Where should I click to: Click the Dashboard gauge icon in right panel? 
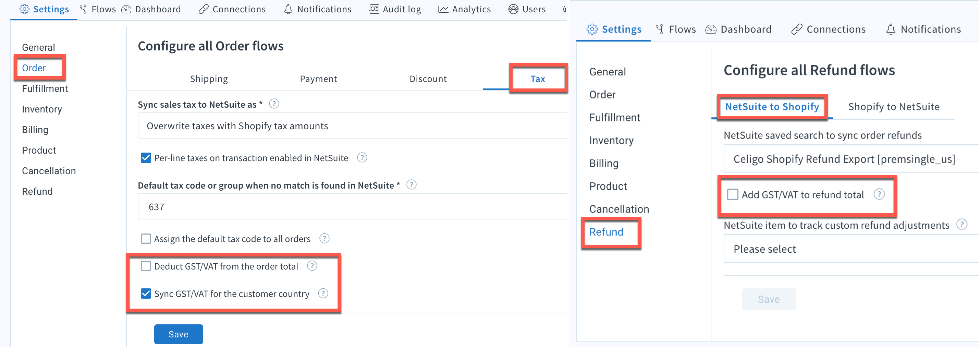[711, 29]
